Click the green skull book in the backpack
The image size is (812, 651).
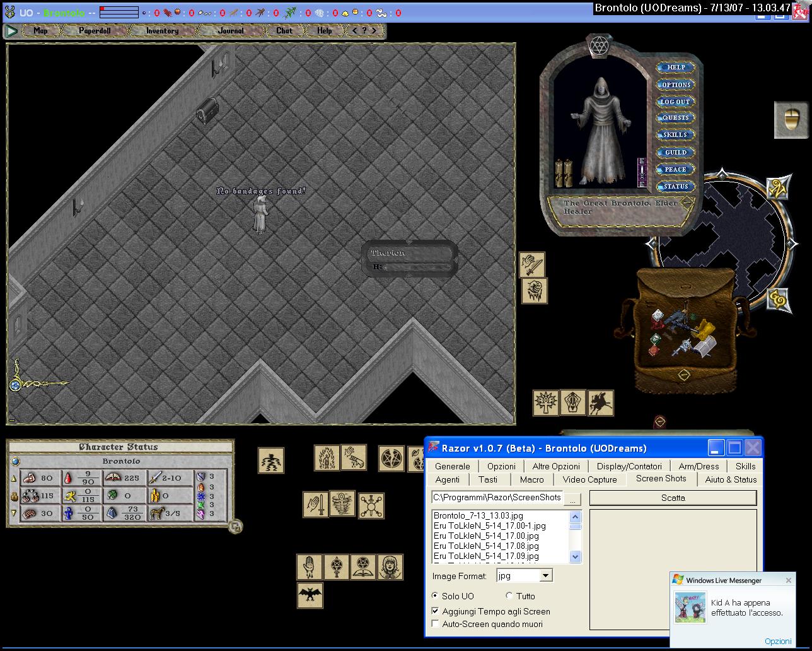656,339
